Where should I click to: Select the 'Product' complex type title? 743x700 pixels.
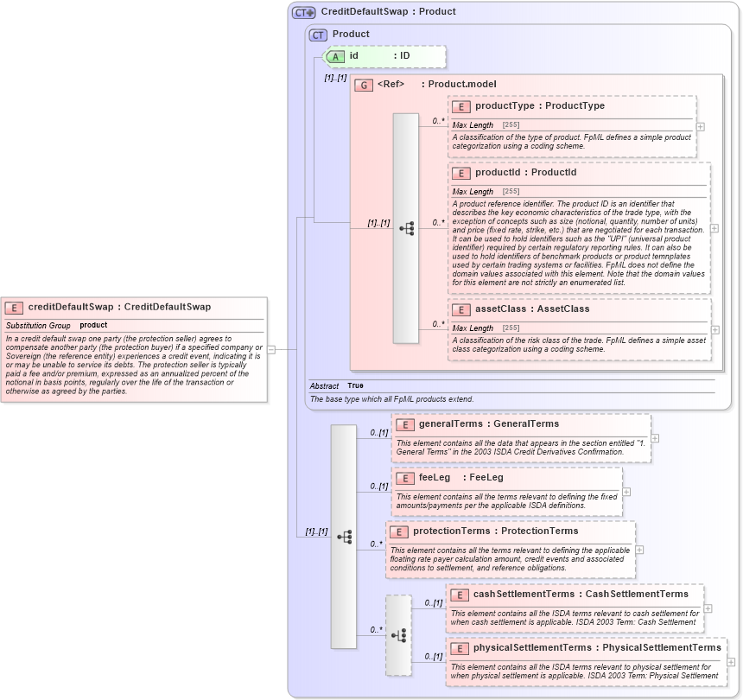pyautogui.click(x=351, y=34)
